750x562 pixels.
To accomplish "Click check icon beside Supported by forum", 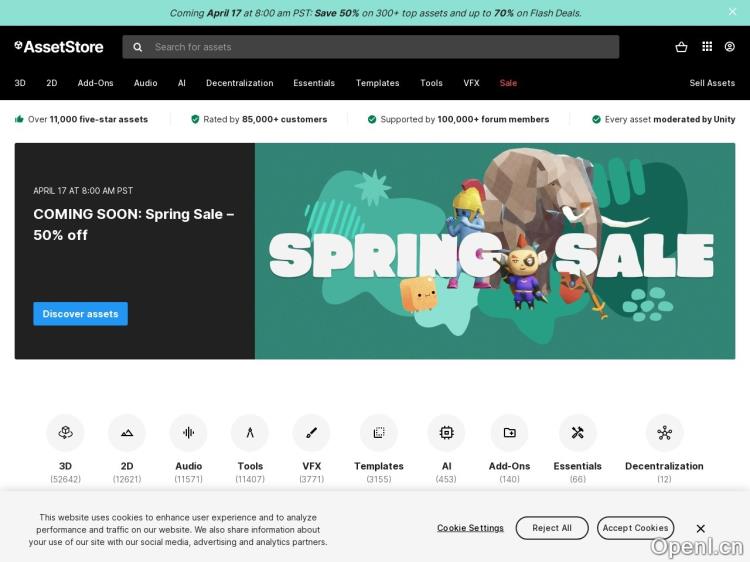I will [x=372, y=119].
